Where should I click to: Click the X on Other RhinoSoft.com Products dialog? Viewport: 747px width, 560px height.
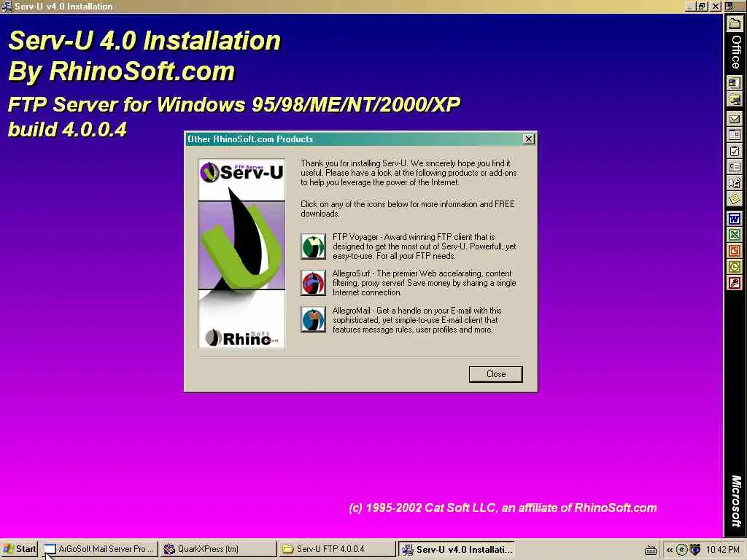click(x=529, y=139)
